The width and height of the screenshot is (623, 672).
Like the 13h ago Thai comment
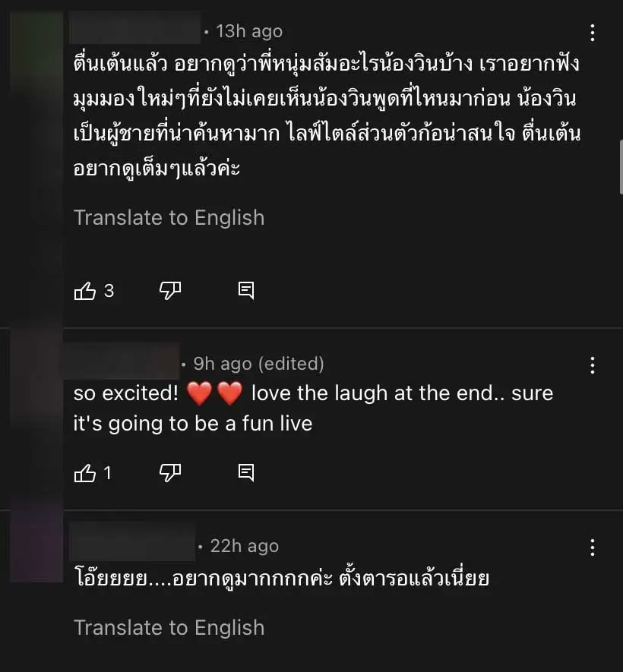point(85,291)
